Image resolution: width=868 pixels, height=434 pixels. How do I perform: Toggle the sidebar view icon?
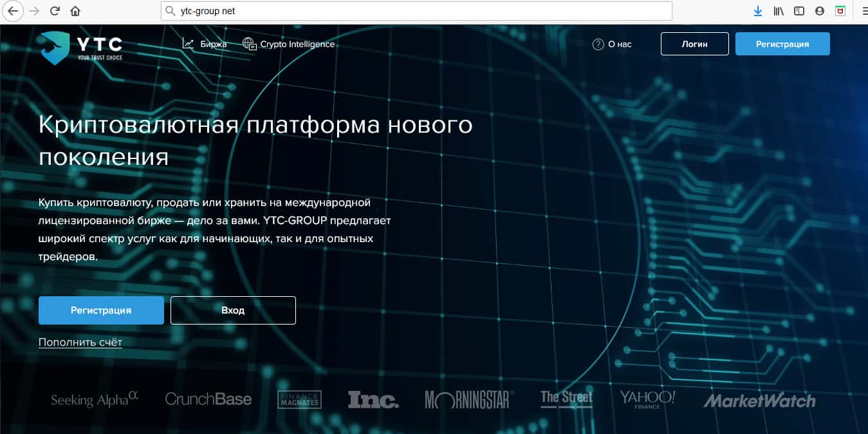(x=799, y=11)
